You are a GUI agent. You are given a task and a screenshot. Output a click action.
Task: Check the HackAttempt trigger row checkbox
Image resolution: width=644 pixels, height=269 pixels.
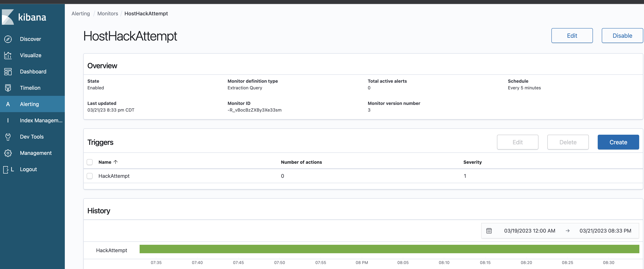click(x=90, y=176)
